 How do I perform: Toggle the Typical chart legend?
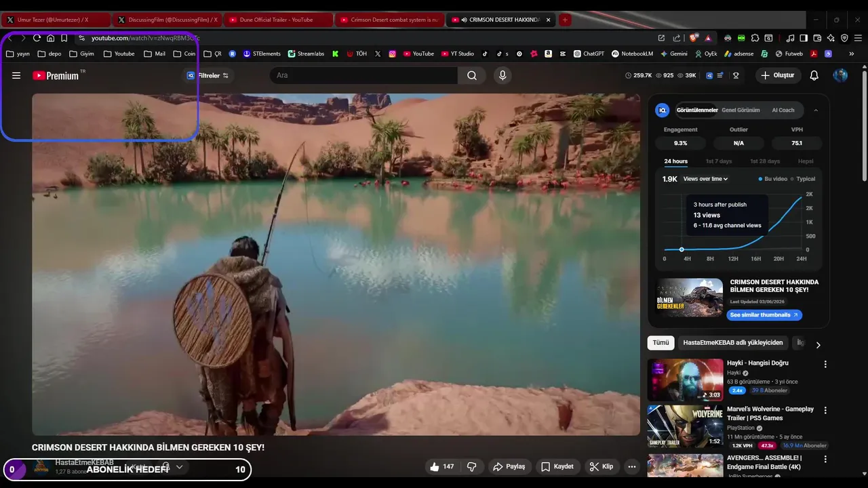point(803,179)
